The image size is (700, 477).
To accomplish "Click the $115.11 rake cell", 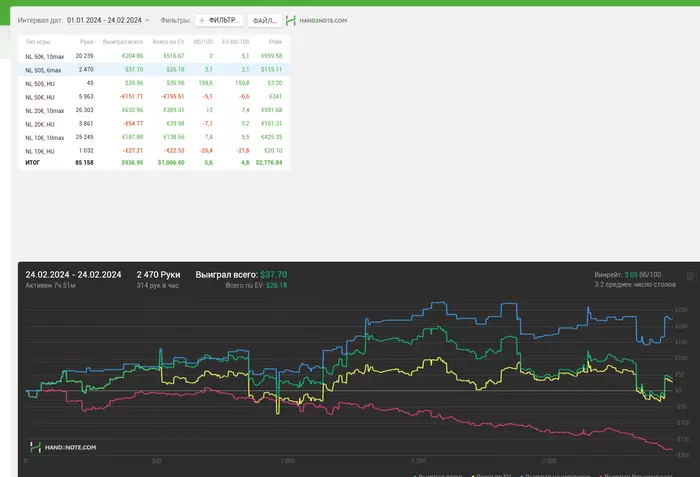I will pos(271,69).
